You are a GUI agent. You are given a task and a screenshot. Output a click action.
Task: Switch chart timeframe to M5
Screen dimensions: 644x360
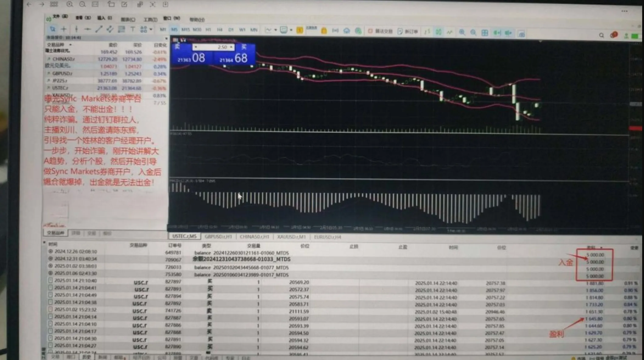click(x=174, y=30)
